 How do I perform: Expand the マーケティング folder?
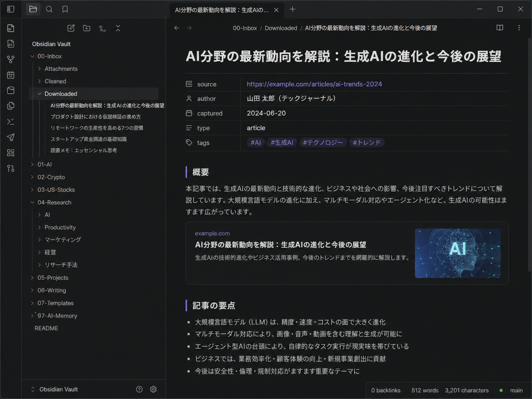point(39,240)
